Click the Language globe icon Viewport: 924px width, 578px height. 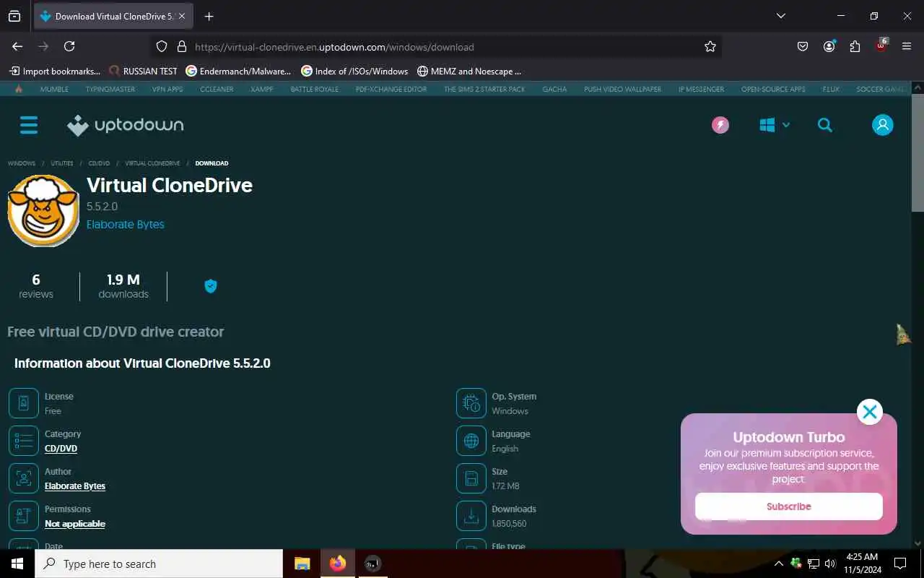pos(471,441)
